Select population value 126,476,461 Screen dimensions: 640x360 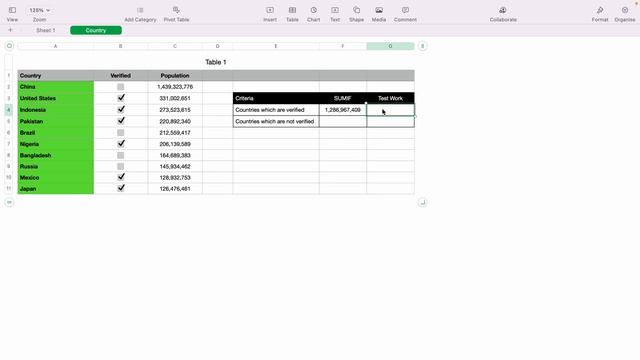175,189
